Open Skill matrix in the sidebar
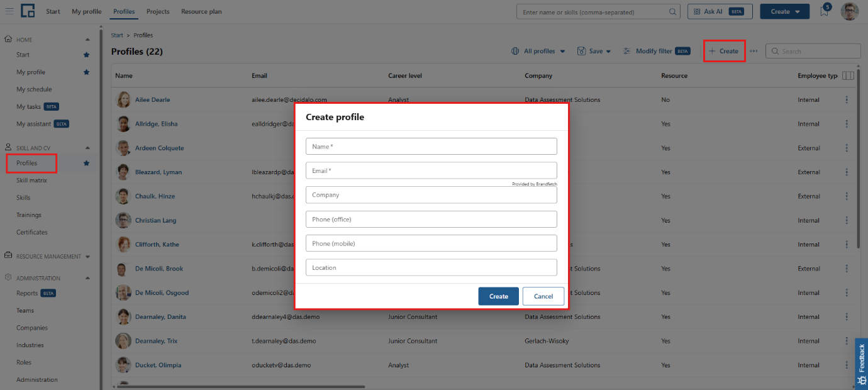 31,181
